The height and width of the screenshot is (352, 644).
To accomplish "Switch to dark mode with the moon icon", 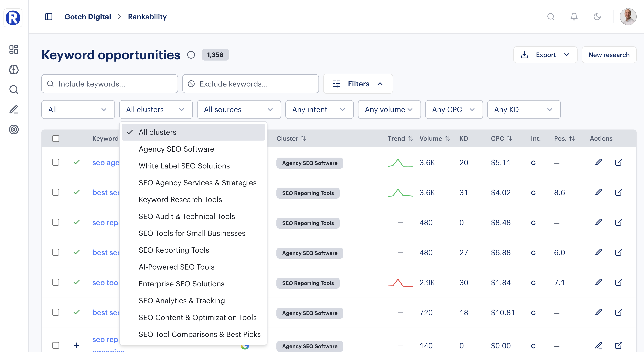I will pos(597,17).
